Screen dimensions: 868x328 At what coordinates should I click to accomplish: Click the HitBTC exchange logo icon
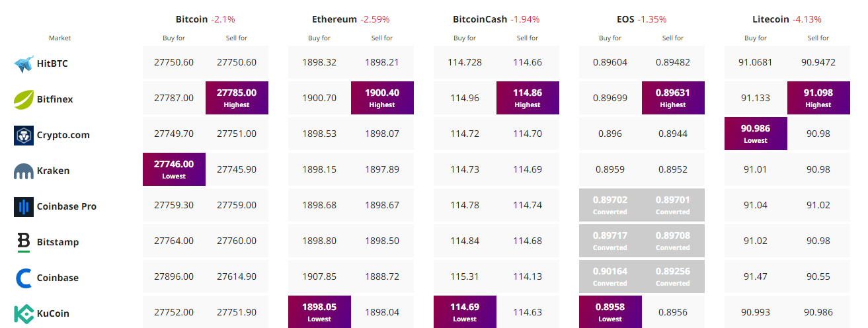point(24,64)
